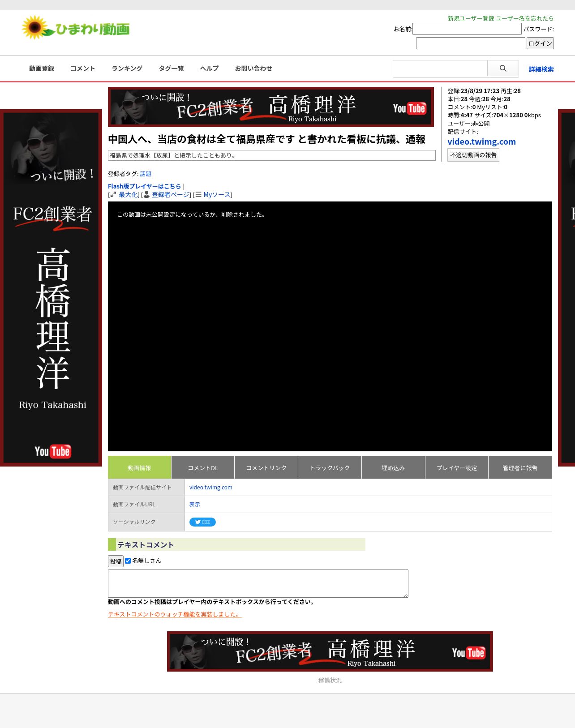The width and height of the screenshot is (575, 728).
Task: Switch to the コメントDL tab
Action: [x=203, y=467]
